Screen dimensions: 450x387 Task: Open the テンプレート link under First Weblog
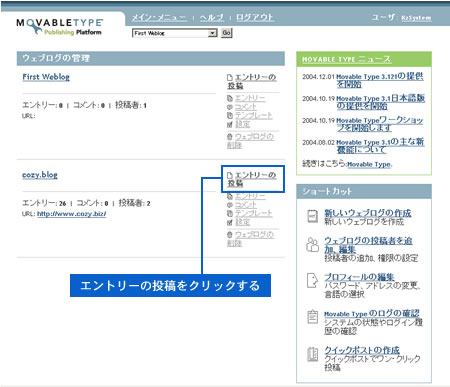(253, 115)
